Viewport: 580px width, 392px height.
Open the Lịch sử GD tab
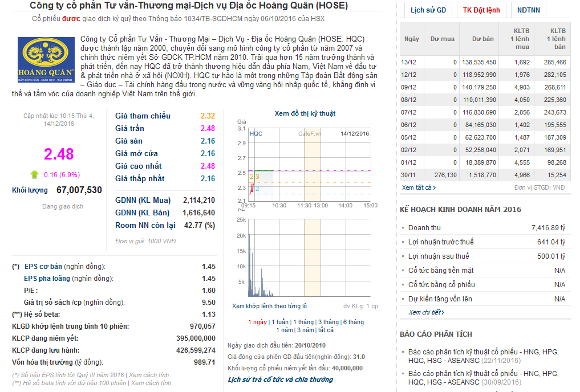[x=428, y=10]
